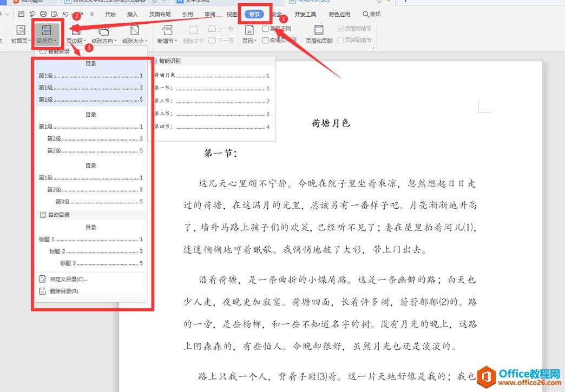Enable the 首页不同 checkbox
Image resolution: width=565 pixels, height=392 pixels.
265,29
